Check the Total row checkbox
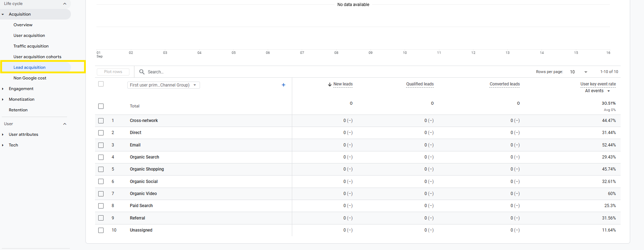Viewport: 644px width, 250px height. click(101, 106)
